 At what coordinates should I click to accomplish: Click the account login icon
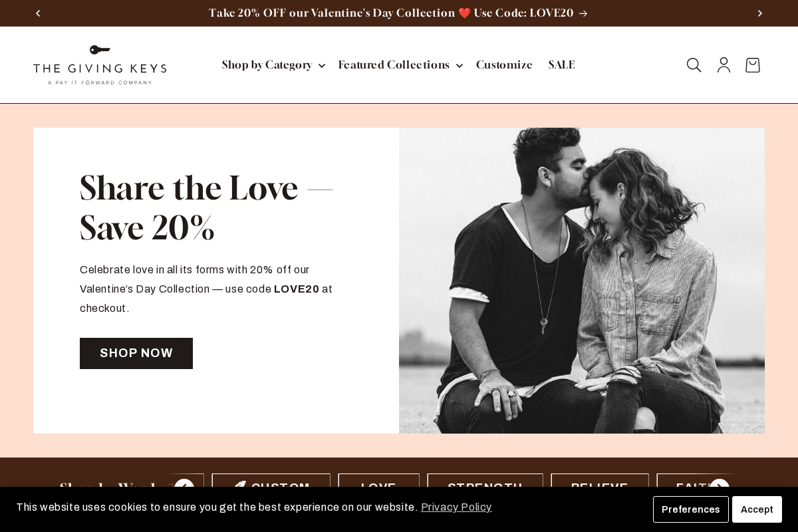point(723,65)
